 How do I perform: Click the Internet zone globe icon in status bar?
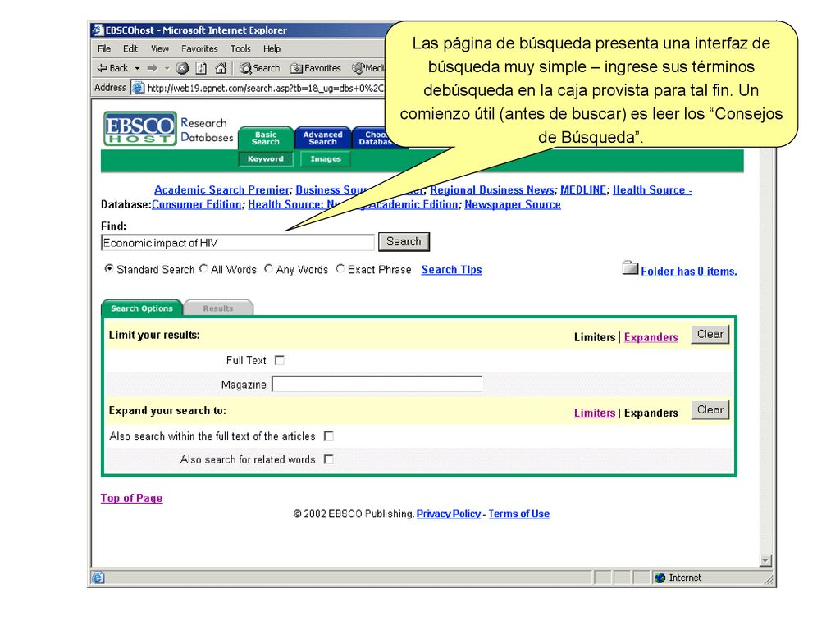660,577
